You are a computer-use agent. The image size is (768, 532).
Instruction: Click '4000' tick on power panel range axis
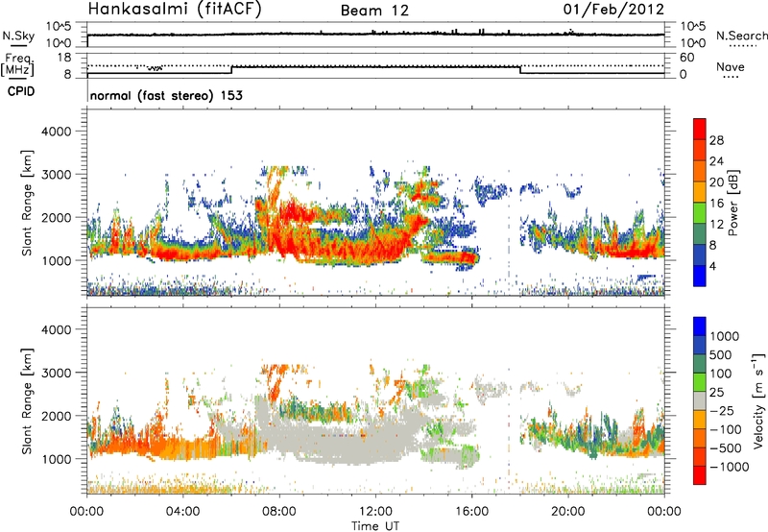tap(57, 132)
